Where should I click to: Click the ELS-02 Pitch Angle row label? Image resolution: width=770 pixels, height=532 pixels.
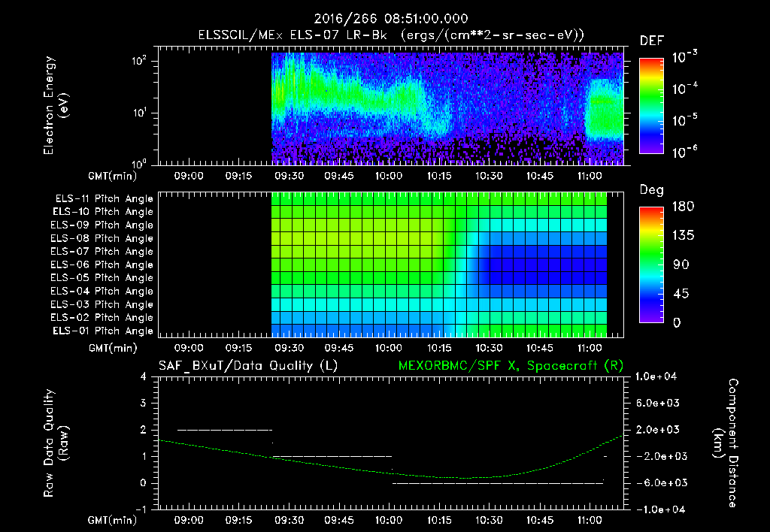tap(102, 318)
